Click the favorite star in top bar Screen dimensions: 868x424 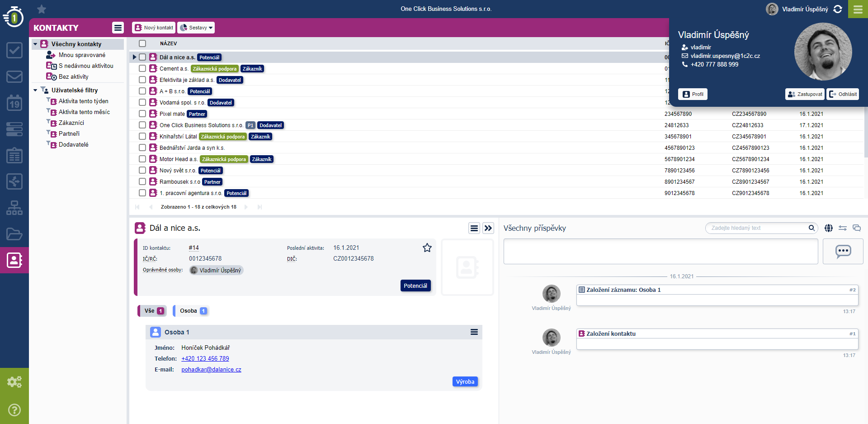42,9
